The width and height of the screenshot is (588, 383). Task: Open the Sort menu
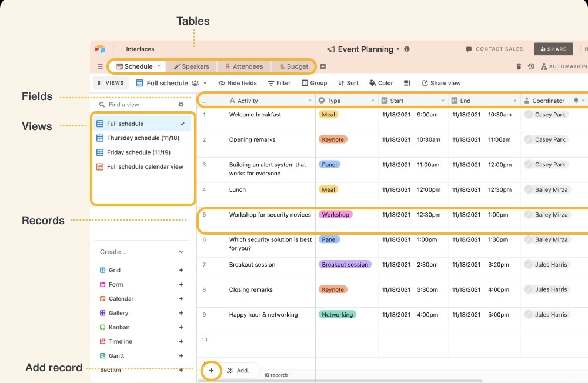[x=348, y=83]
